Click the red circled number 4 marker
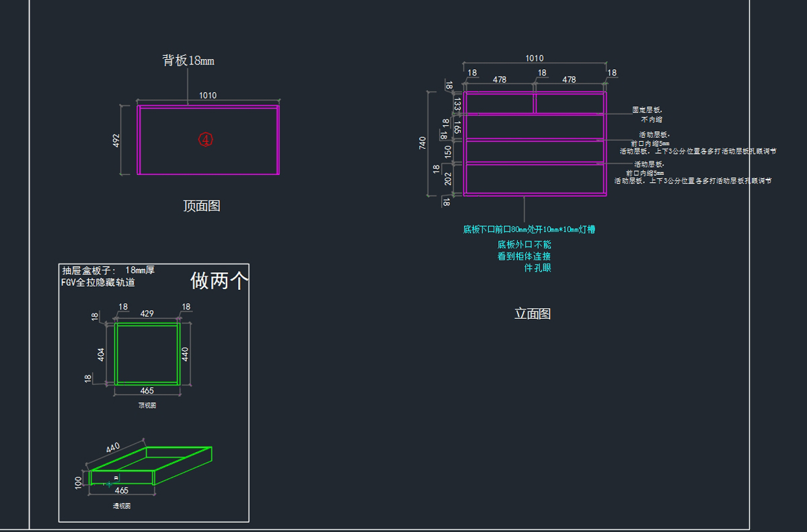Image resolution: width=807 pixels, height=532 pixels. (x=206, y=139)
